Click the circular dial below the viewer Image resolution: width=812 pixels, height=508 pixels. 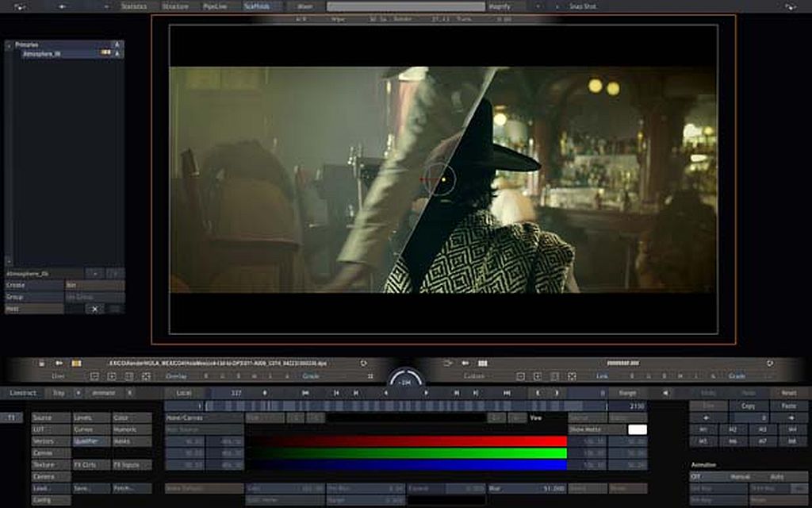(406, 380)
